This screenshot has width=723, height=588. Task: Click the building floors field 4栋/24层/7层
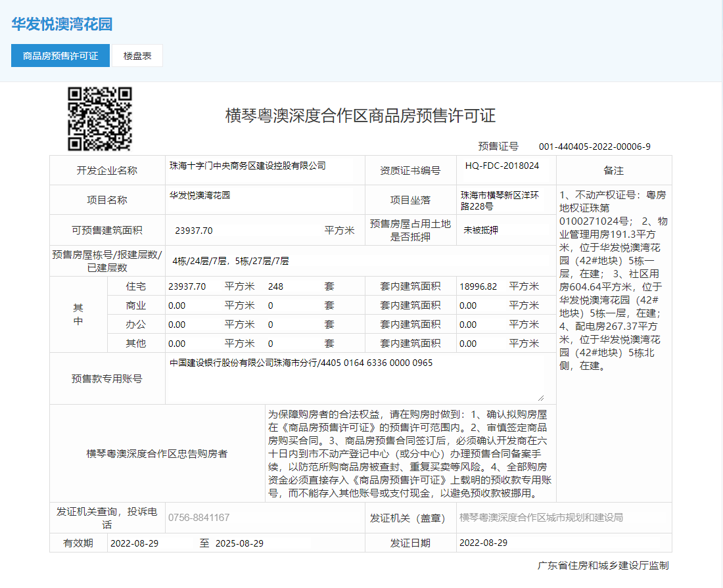(231, 261)
